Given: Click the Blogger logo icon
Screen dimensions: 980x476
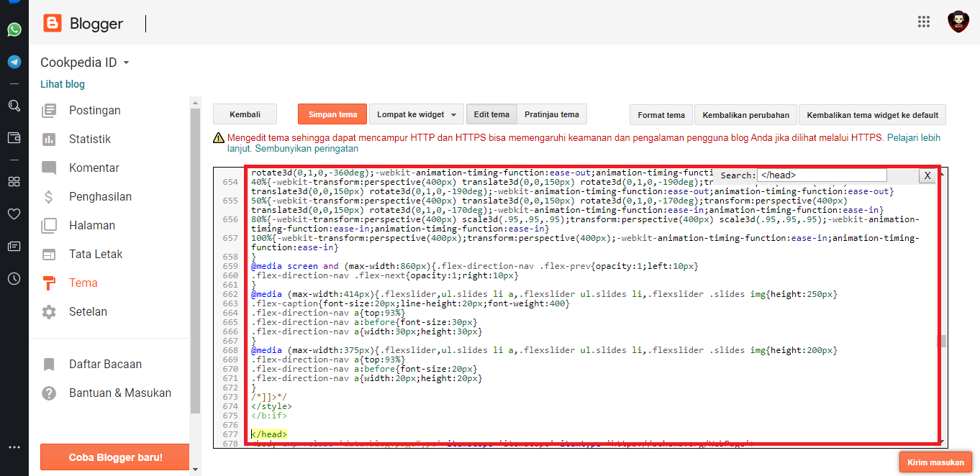Looking at the screenshot, I should coord(53,24).
